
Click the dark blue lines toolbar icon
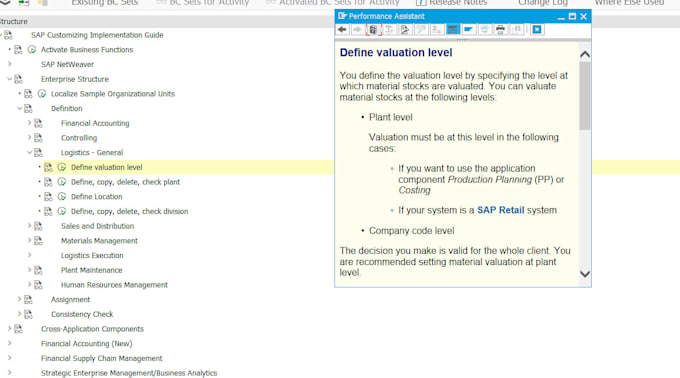[x=452, y=29]
